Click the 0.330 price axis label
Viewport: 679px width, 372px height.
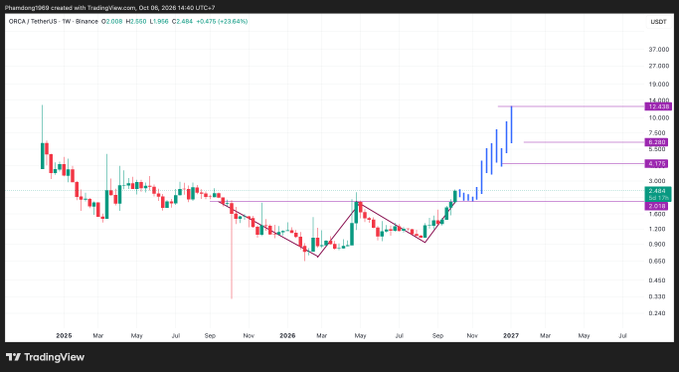pos(657,297)
